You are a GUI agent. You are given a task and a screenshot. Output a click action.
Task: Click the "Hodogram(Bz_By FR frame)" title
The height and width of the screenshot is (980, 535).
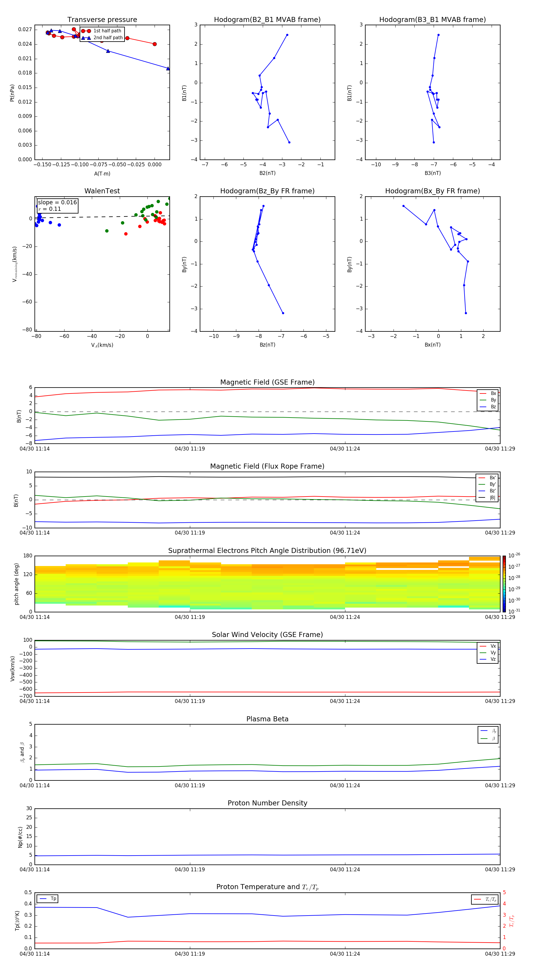coord(267,191)
